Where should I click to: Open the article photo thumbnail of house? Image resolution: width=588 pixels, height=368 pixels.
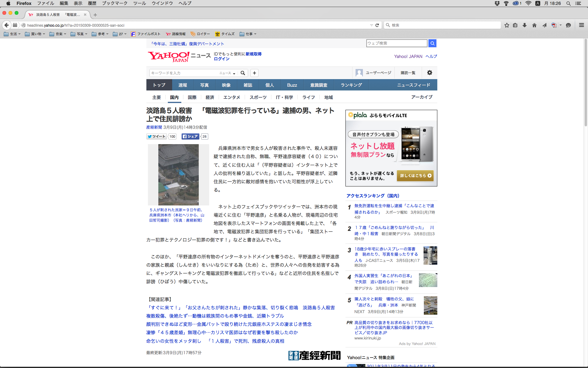[178, 174]
